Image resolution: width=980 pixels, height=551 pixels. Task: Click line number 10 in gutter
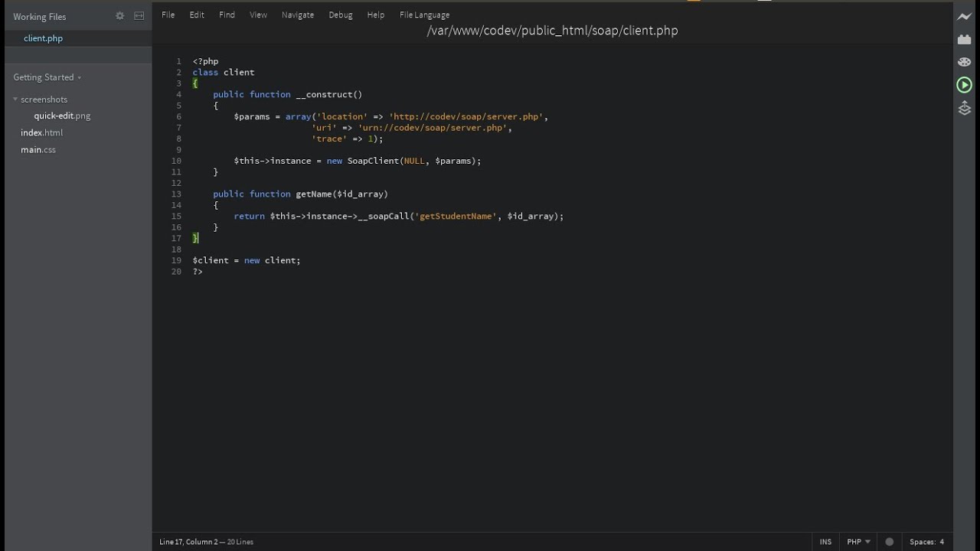(x=176, y=161)
